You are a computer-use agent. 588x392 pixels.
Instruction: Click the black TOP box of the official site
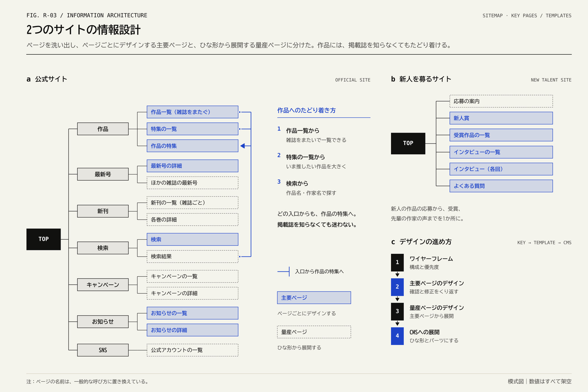(x=44, y=239)
